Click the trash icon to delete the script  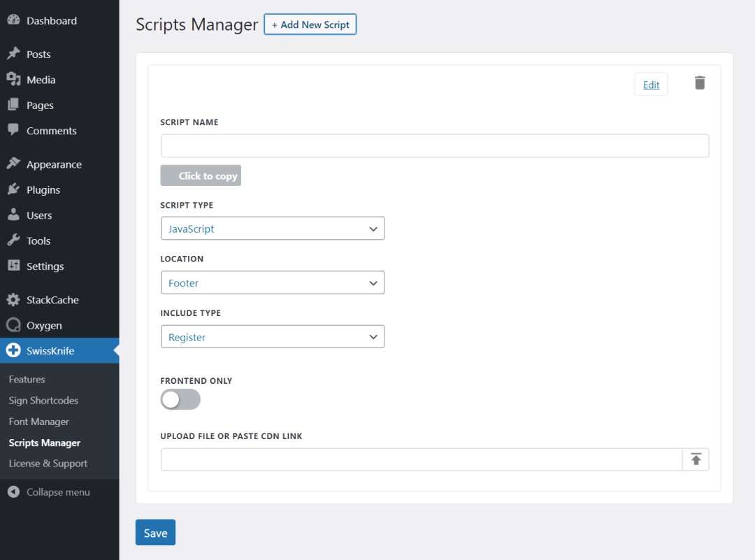[699, 82]
